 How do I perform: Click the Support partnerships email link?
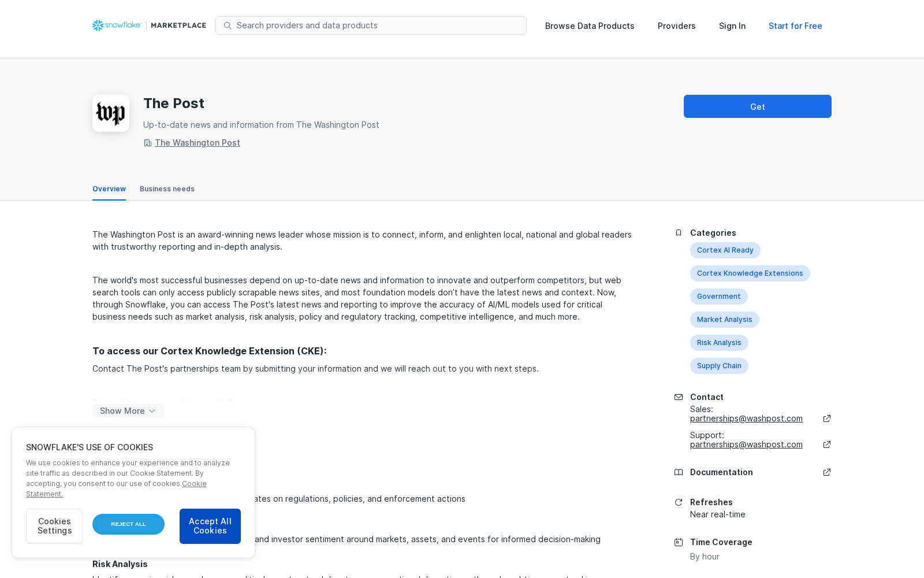pos(746,444)
